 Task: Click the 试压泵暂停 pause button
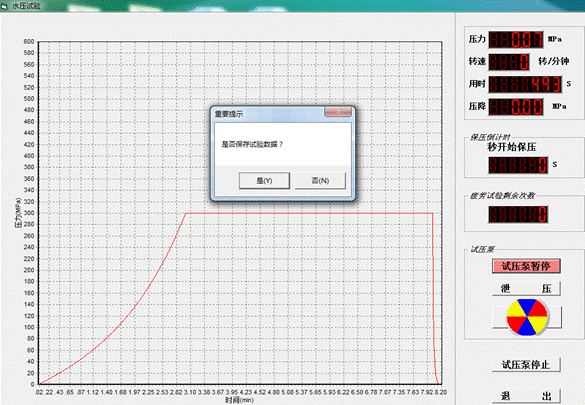point(526,266)
